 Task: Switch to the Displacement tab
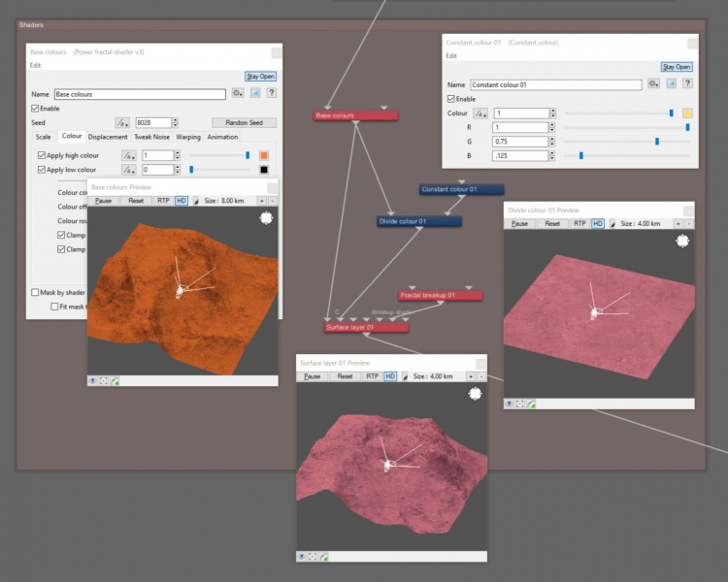pyautogui.click(x=108, y=137)
